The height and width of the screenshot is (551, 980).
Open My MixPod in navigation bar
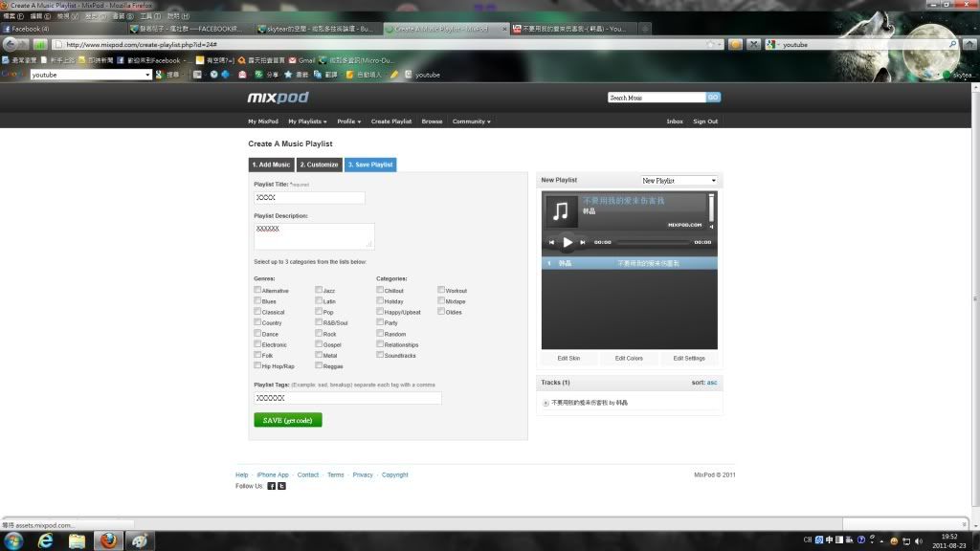point(263,121)
